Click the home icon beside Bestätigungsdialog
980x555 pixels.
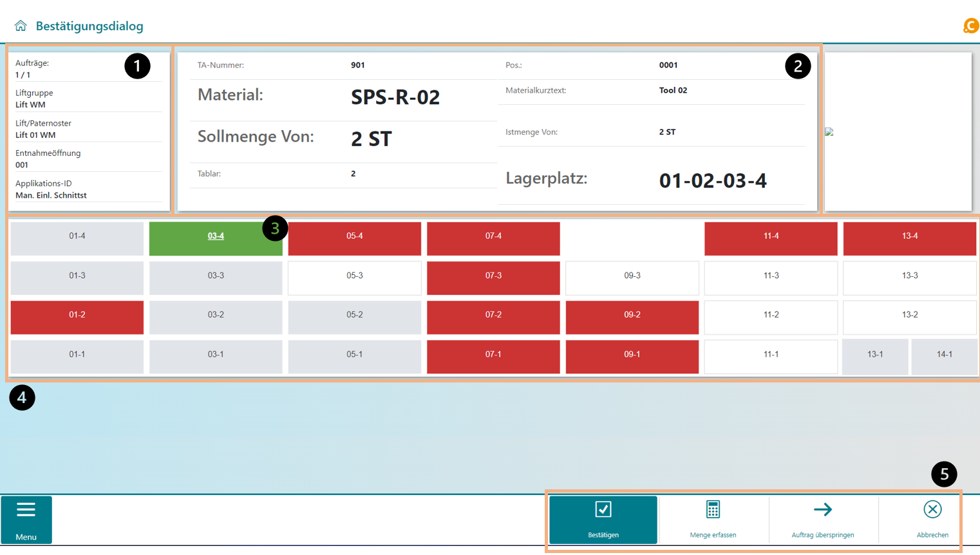pos(21,26)
